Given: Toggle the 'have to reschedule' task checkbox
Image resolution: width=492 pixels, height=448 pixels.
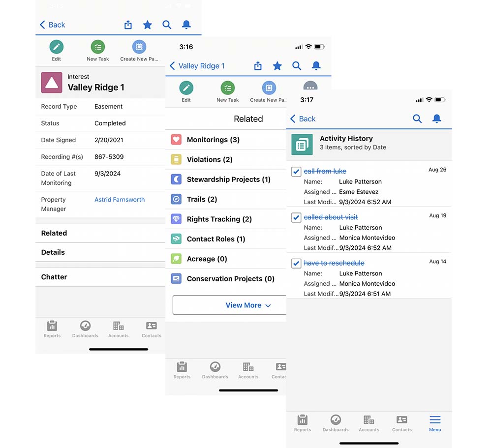Looking at the screenshot, I should coord(296,263).
